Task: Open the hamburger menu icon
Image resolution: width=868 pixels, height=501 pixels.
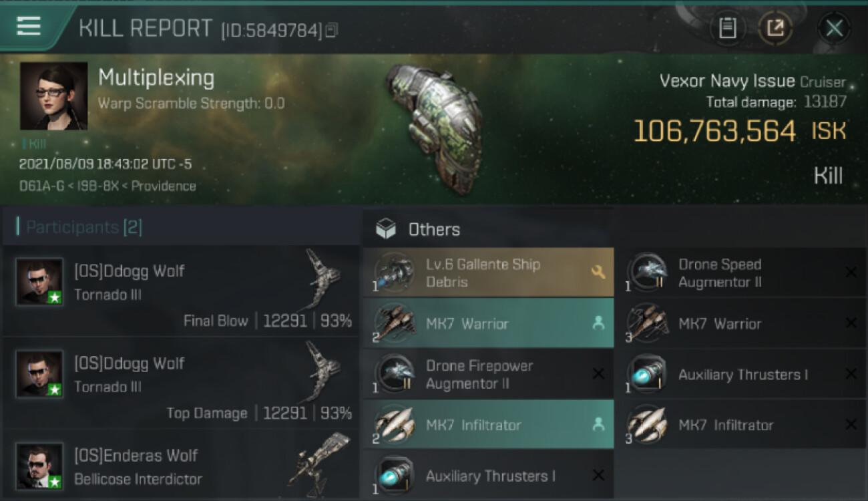Action: [29, 26]
